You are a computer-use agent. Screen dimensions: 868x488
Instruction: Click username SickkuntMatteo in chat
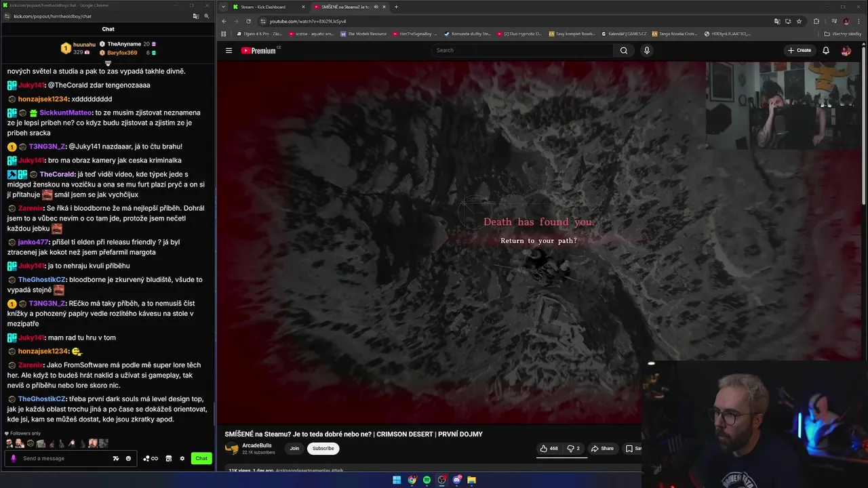click(66, 113)
